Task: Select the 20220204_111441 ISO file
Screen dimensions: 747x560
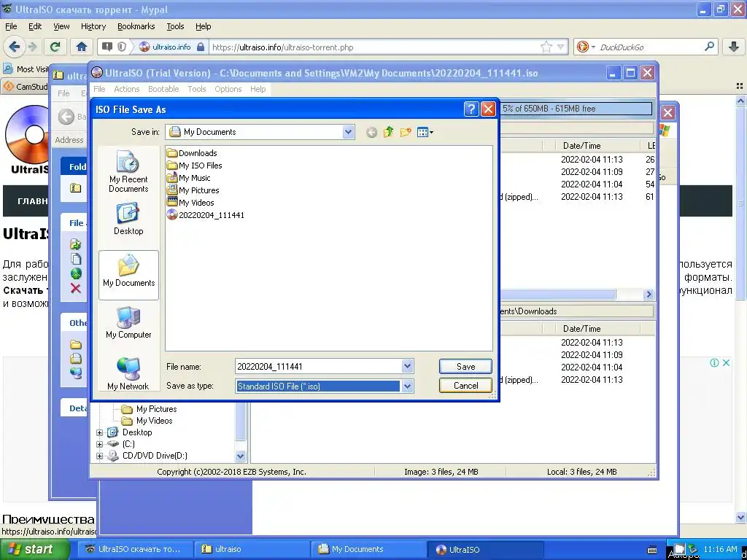Action: [206, 215]
